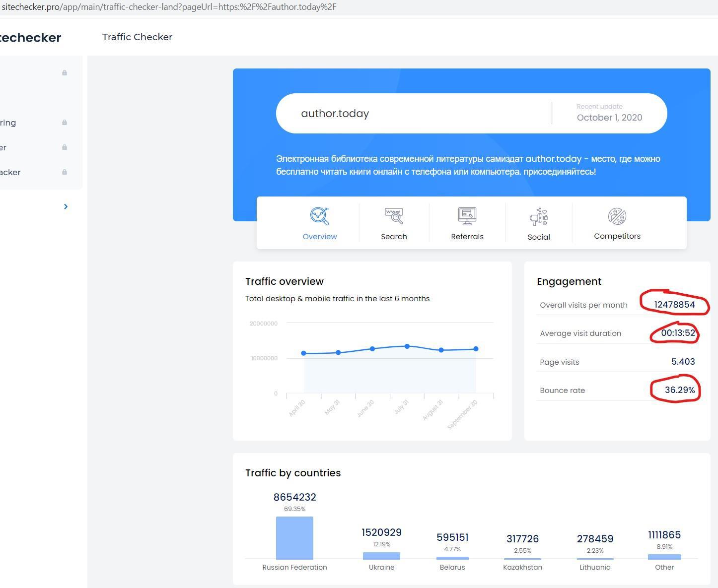Click the Ukraine traffic bar
Image resolution: width=718 pixels, height=588 pixels.
click(381, 556)
